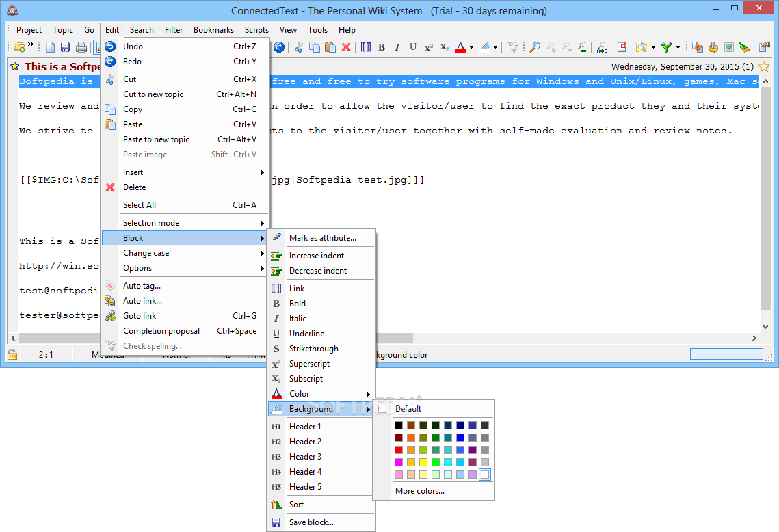Apply Header 3 formatting
The height and width of the screenshot is (532, 779).
pyautogui.click(x=321, y=457)
